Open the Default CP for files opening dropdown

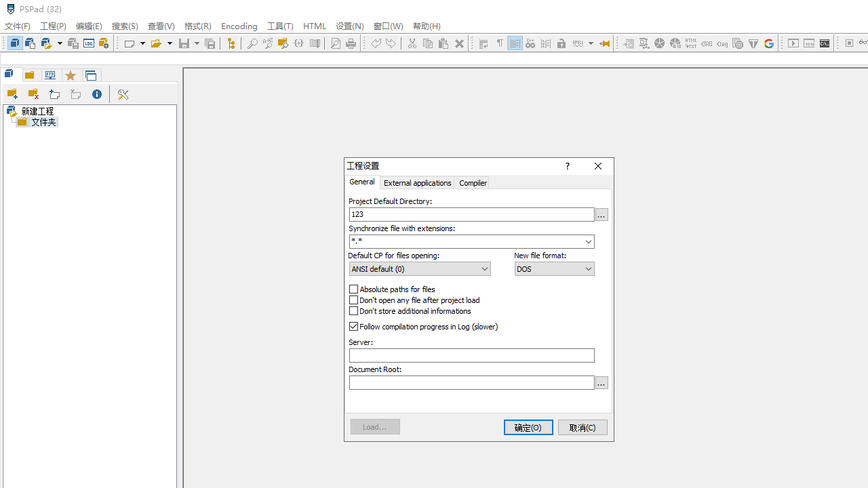483,268
